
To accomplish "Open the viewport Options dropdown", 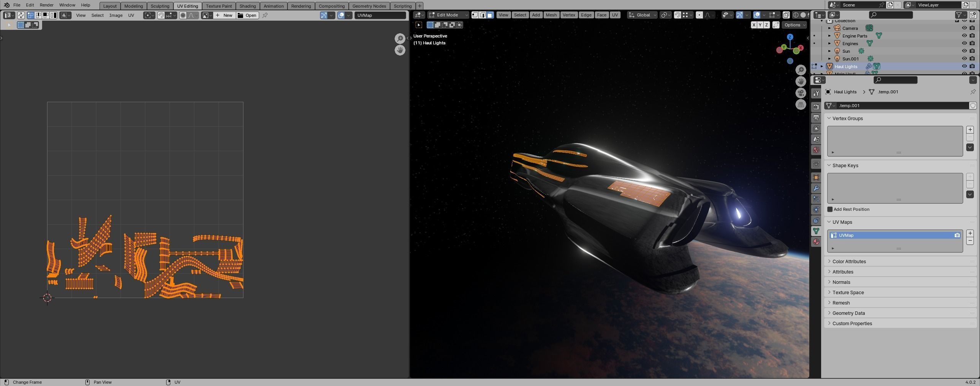I will point(794,25).
